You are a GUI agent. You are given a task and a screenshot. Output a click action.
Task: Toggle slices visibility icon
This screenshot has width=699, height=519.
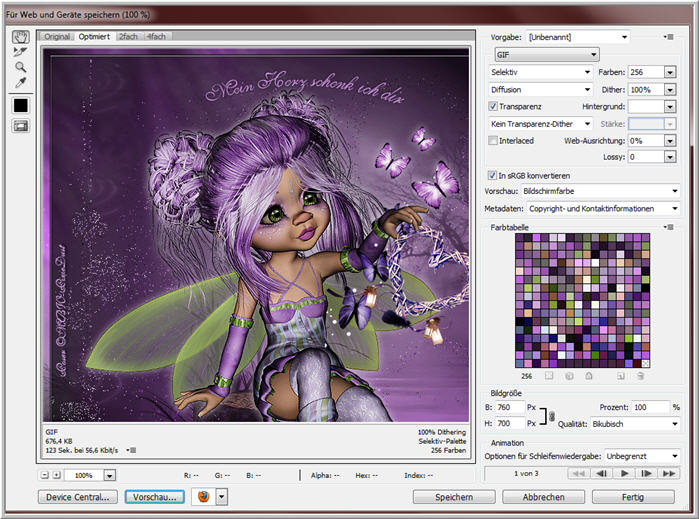tap(21, 126)
